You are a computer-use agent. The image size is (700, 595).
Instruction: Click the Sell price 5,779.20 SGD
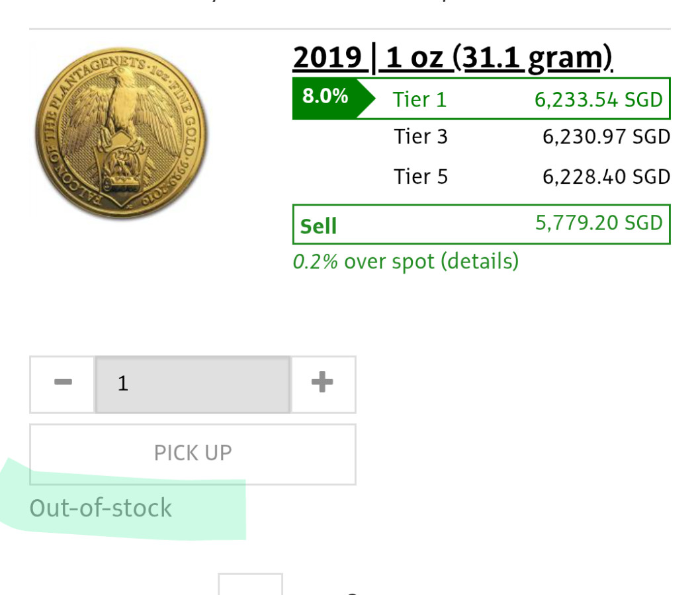(x=598, y=223)
